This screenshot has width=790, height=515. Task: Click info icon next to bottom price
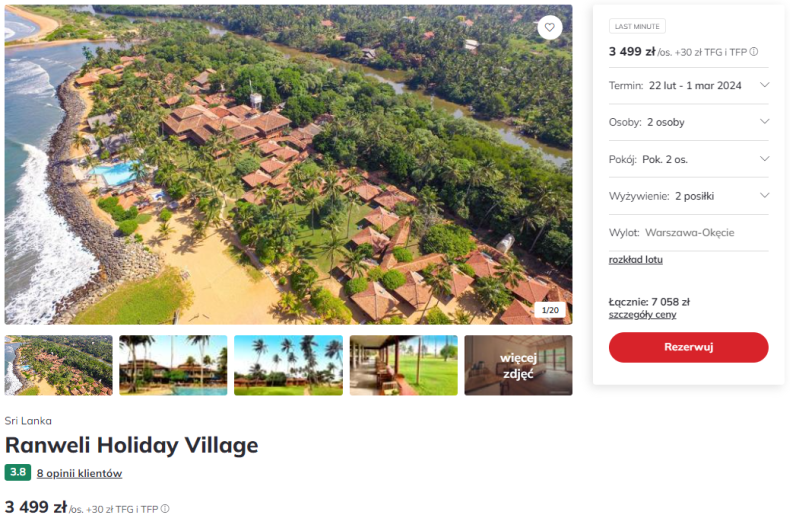[x=165, y=509]
